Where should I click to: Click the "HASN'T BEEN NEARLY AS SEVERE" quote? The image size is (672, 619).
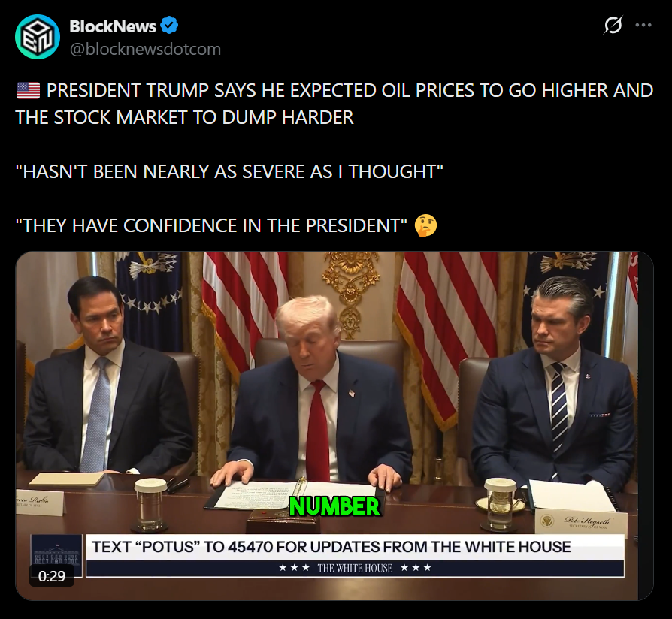tap(229, 171)
